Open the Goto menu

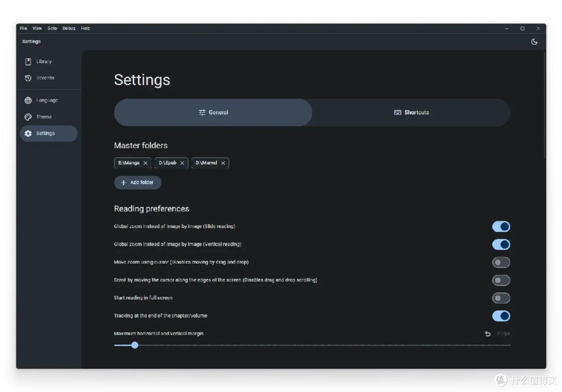point(52,29)
